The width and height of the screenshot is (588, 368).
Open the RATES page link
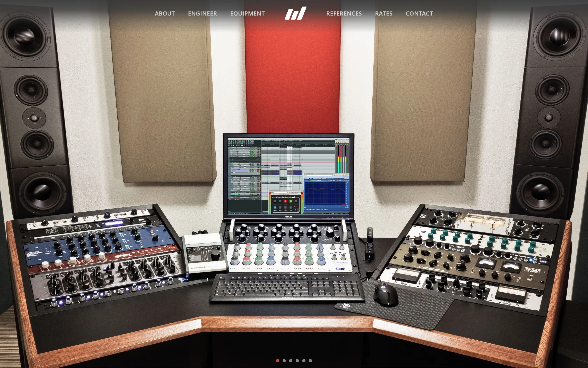(x=384, y=13)
